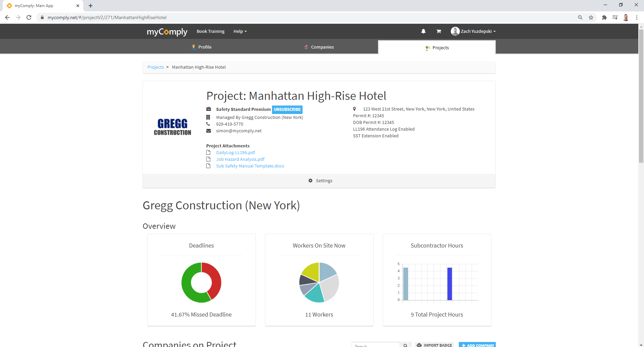Image resolution: width=644 pixels, height=347 pixels.
Task: Open the shopping cart icon
Action: pyautogui.click(x=438, y=31)
